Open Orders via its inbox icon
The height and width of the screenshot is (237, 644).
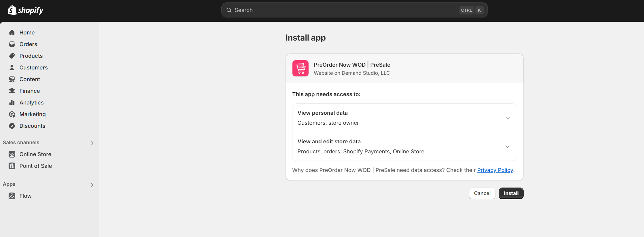coord(12,44)
